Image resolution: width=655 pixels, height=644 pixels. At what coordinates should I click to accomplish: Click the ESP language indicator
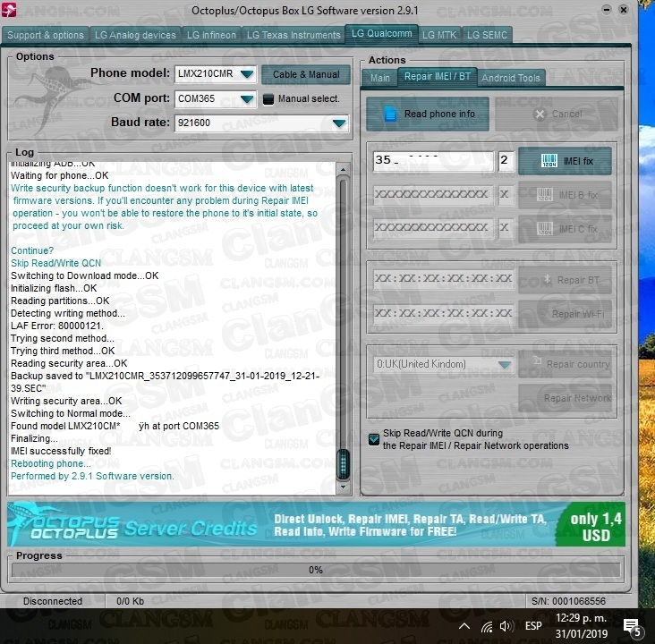pos(533,626)
